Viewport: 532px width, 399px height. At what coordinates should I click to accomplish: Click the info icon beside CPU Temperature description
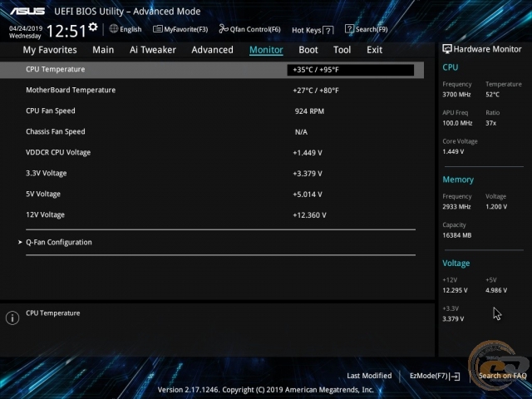pos(12,318)
